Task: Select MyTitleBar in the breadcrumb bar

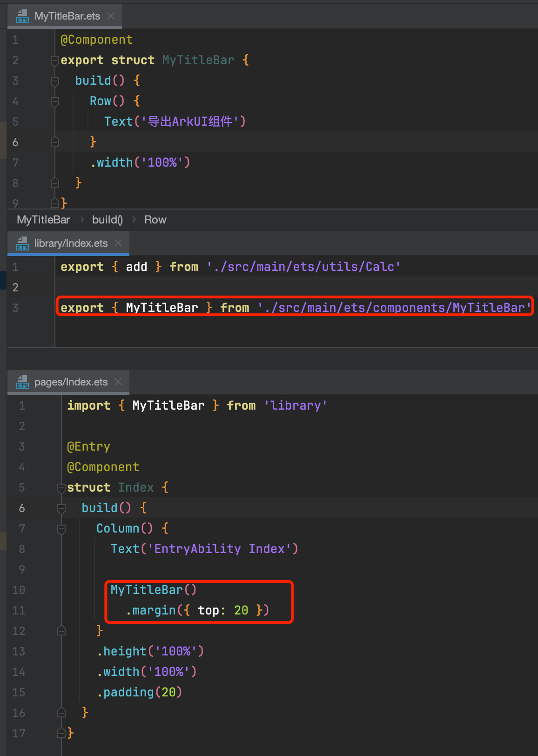Action: [x=43, y=220]
